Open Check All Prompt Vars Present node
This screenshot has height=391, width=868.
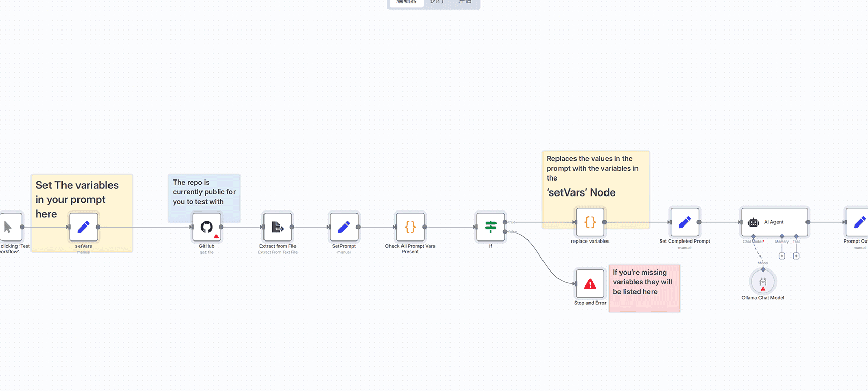click(410, 227)
